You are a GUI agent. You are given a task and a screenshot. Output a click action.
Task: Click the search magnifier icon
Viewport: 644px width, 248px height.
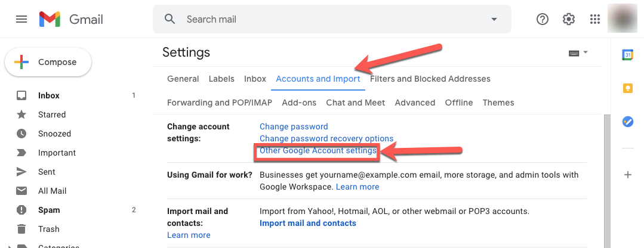(170, 19)
